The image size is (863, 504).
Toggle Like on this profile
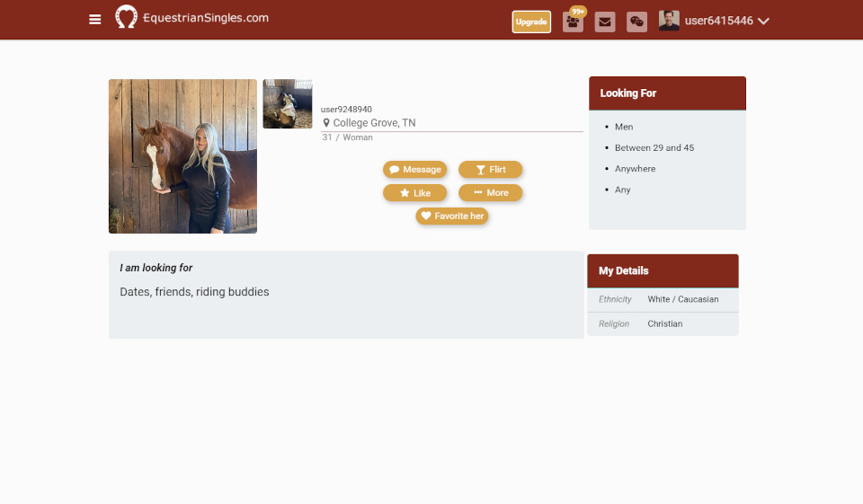point(414,193)
